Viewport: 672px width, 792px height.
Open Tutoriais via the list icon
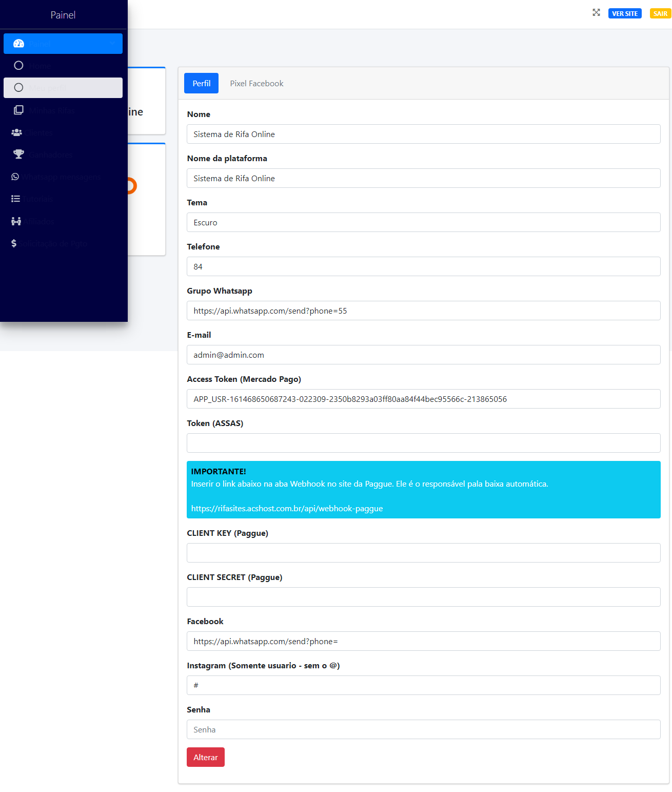click(x=16, y=199)
